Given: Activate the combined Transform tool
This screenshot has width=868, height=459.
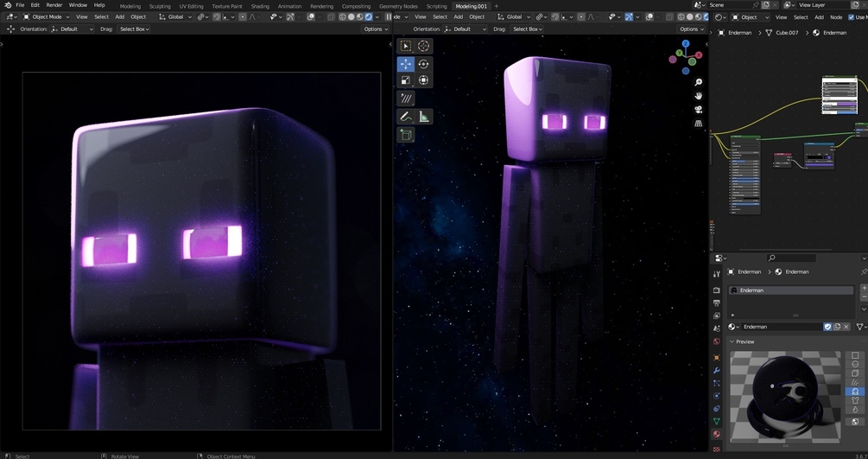Looking at the screenshot, I should point(423,80).
